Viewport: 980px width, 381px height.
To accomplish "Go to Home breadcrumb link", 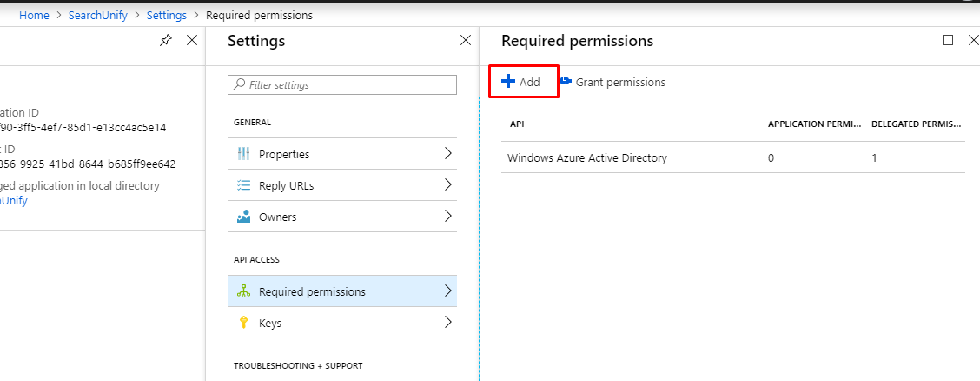I will coord(34,15).
